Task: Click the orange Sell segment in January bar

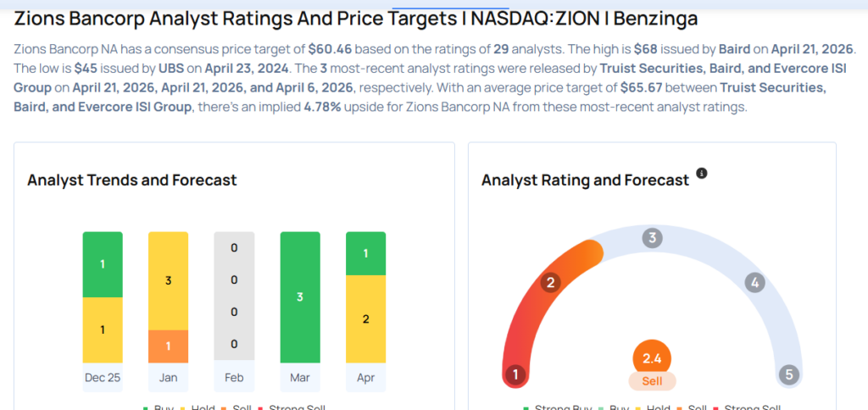Action: pos(168,346)
